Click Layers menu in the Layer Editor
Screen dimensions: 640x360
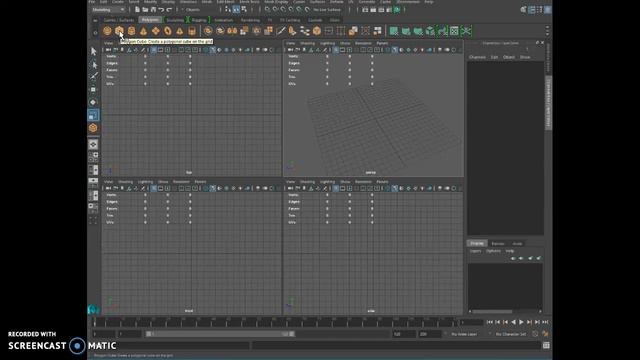coord(475,251)
